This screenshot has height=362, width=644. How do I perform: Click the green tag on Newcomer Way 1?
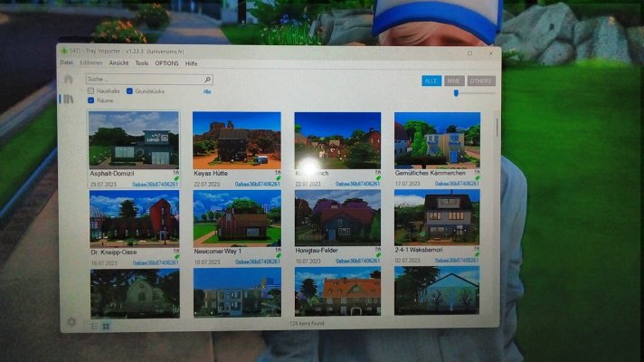(x=279, y=255)
